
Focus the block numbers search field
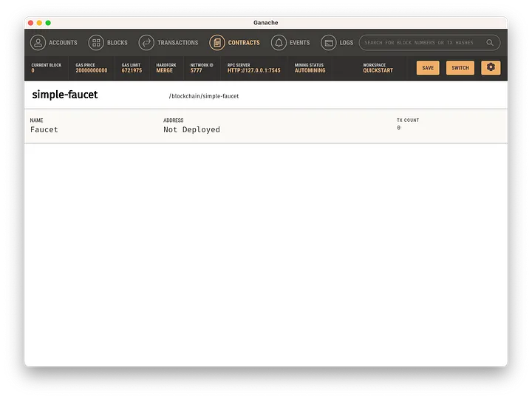[x=421, y=43]
